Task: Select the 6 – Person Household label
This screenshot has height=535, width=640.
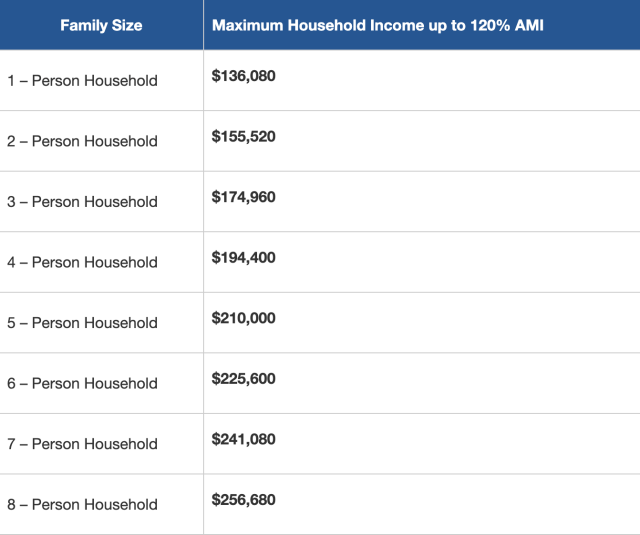Action: (82, 383)
